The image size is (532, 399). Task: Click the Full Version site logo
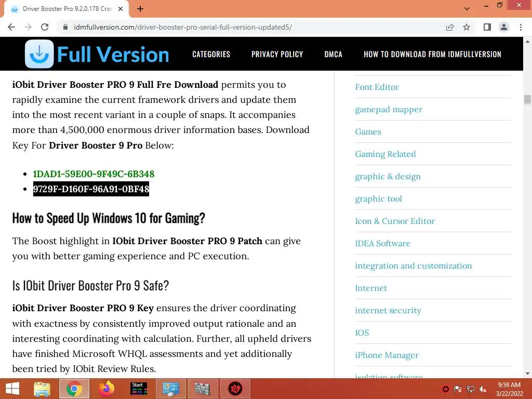(97, 54)
